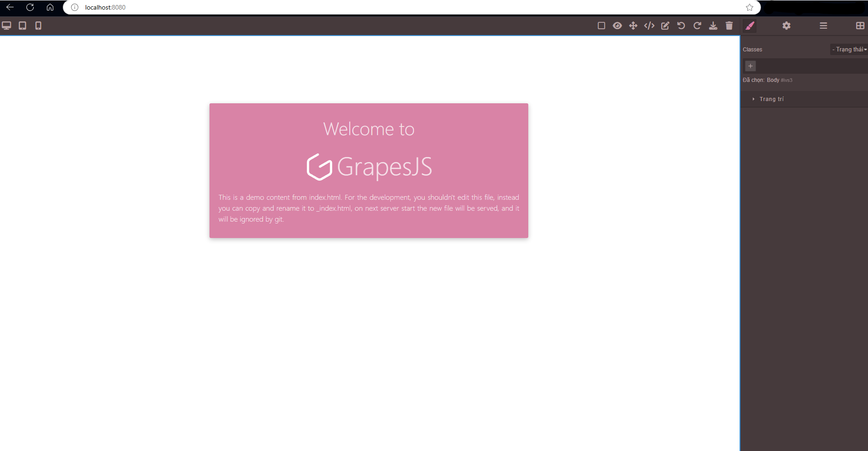The width and height of the screenshot is (868, 451).
Task: Open the Style Manager paintbrush tab
Action: coord(750,26)
